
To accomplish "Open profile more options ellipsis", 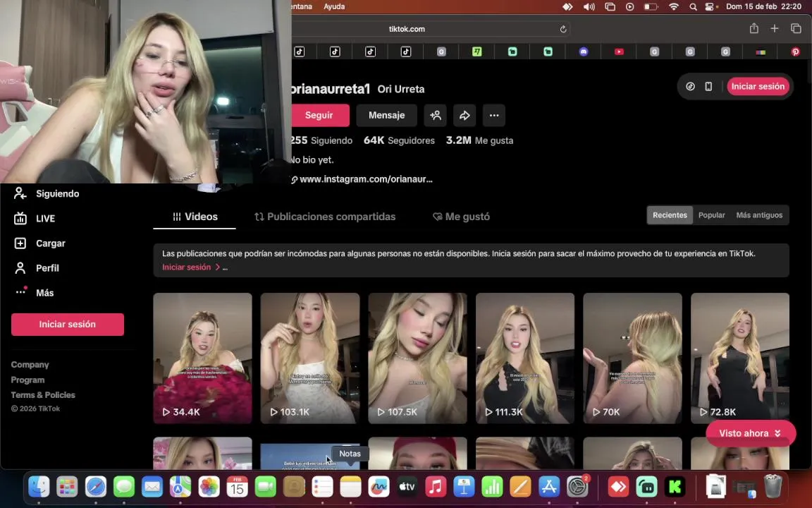I will pyautogui.click(x=494, y=115).
